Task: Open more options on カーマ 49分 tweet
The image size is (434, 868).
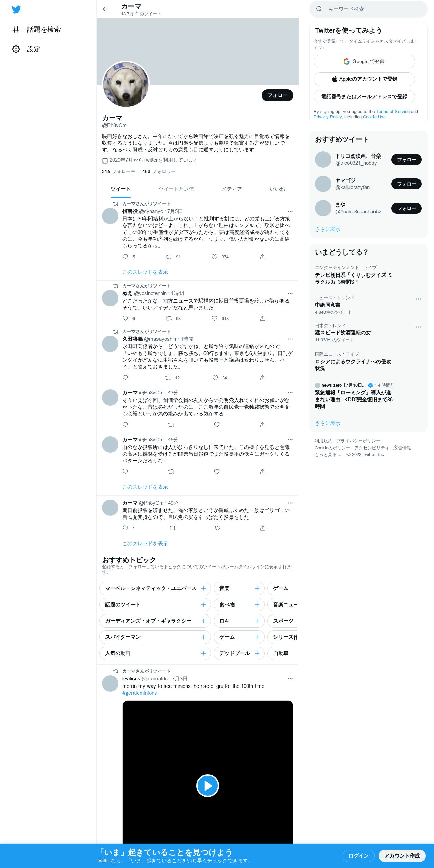Action: pyautogui.click(x=290, y=503)
